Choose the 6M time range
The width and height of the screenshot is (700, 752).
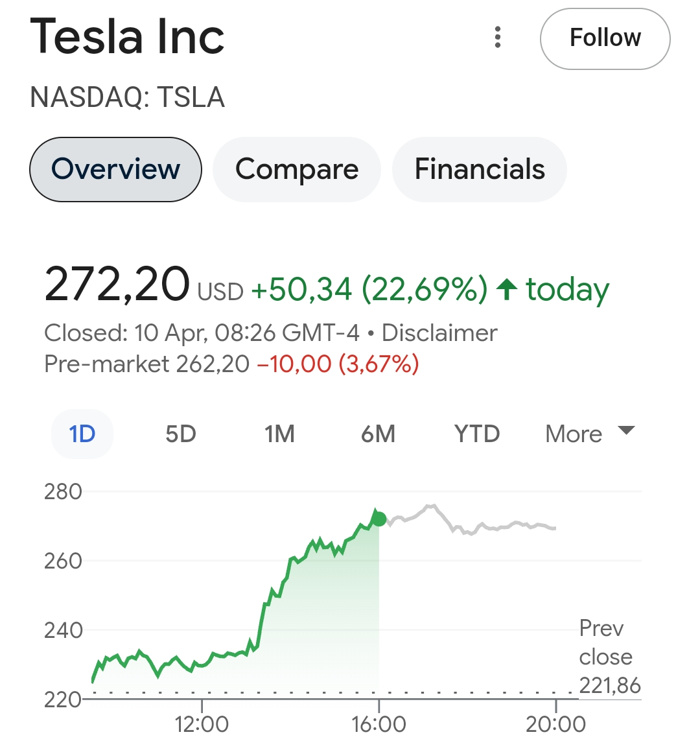click(378, 434)
